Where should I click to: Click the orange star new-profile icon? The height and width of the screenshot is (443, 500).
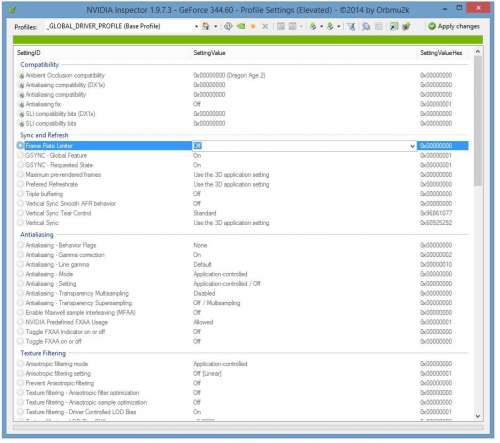[x=253, y=26]
